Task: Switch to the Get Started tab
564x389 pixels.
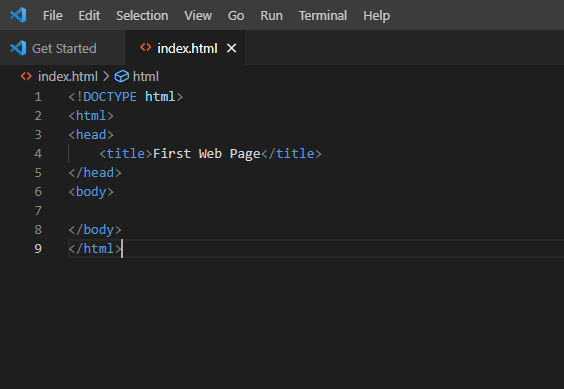Action: 63,48
